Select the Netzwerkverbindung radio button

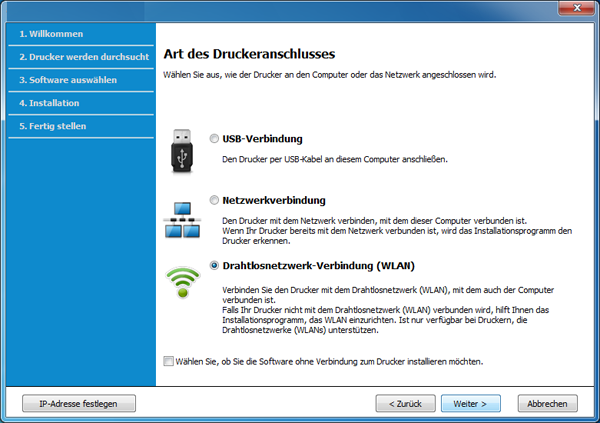tap(214, 200)
